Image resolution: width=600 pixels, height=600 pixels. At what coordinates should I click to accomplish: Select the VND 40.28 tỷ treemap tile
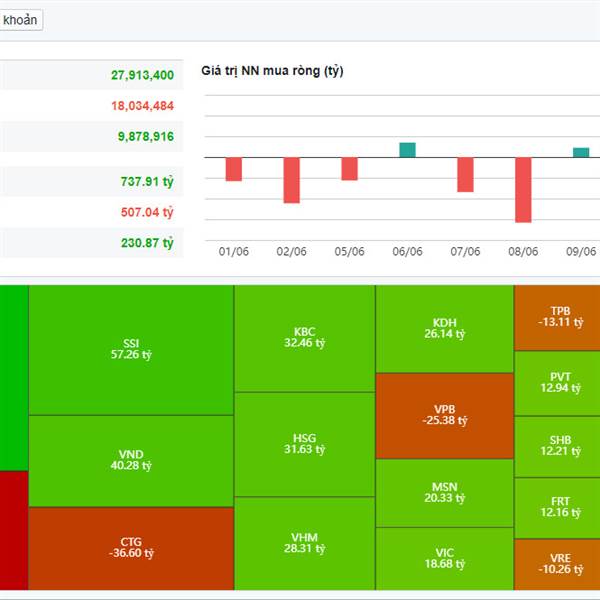pos(131,461)
